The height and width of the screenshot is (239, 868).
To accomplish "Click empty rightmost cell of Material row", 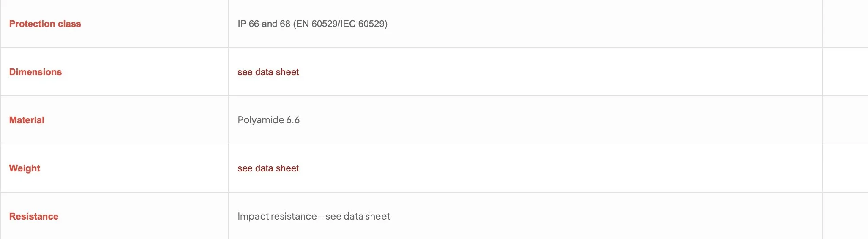I will pos(845,120).
